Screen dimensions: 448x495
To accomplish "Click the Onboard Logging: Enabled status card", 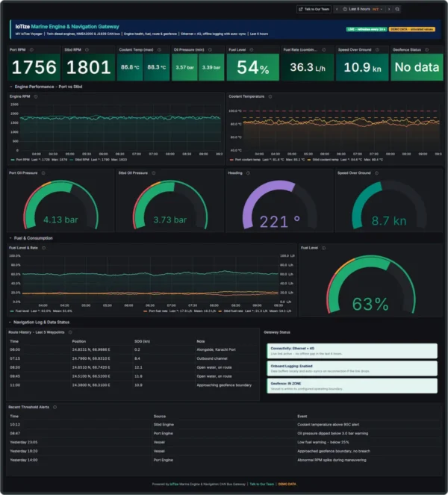I will (x=352, y=368).
